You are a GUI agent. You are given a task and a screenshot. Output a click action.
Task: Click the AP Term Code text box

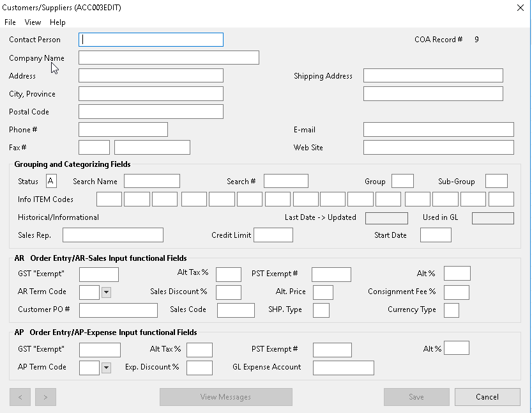tap(89, 368)
